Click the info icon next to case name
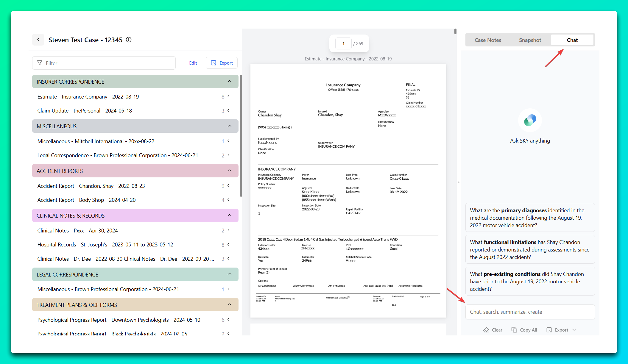Viewport: 628px width, 364px height. 129,40
